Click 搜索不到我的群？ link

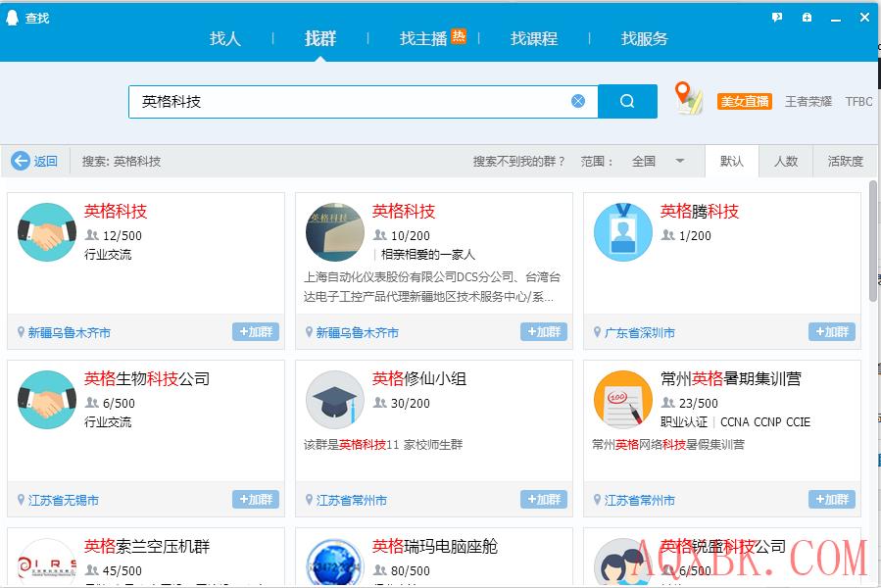point(518,162)
